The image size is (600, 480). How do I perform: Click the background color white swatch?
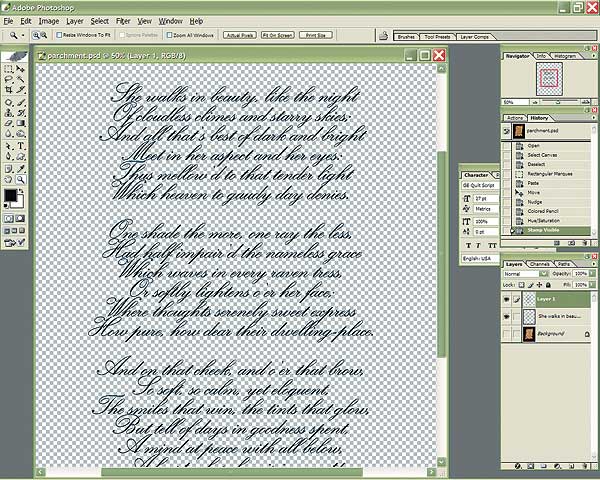[20, 203]
